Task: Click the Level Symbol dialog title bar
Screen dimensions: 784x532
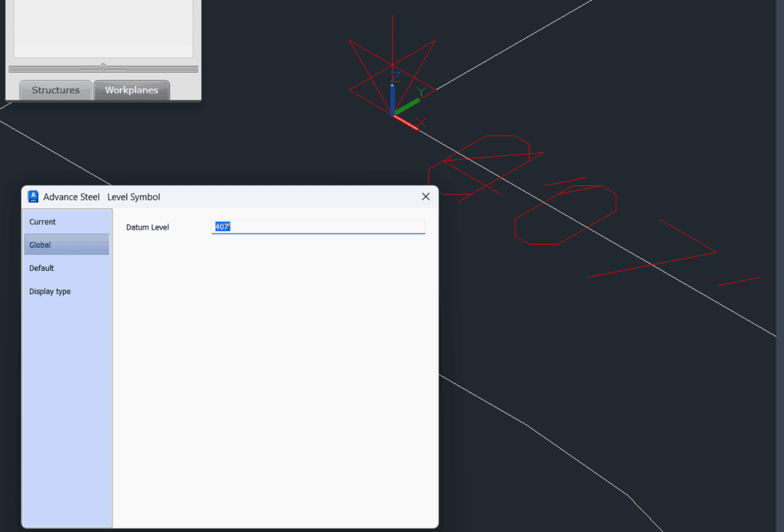Action: click(268, 197)
